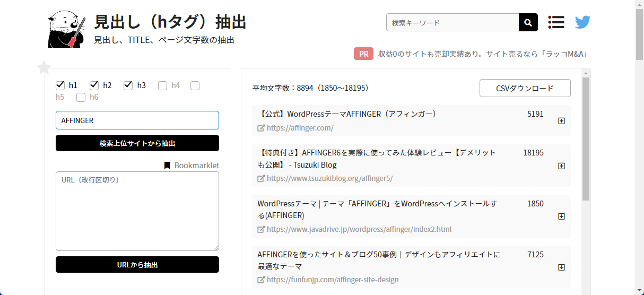
Task: Click the character count 5191
Action: point(535,114)
